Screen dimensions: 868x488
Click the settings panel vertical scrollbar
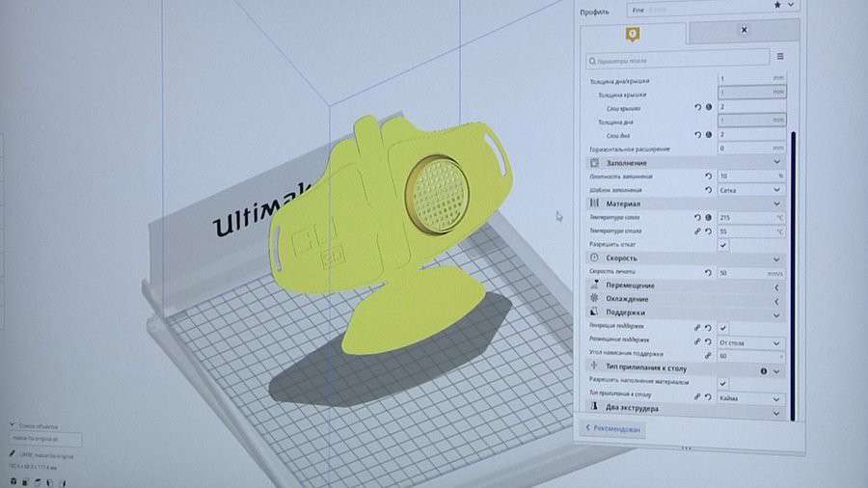point(792,270)
